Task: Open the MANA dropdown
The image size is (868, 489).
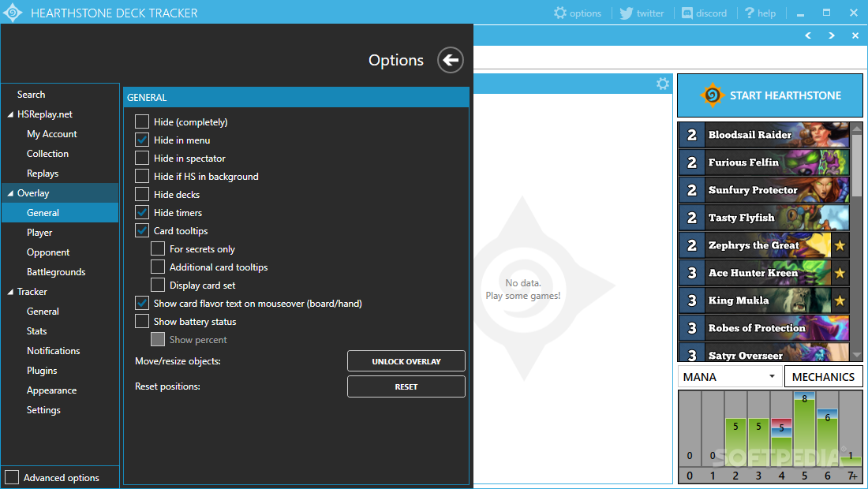Action: [x=730, y=377]
